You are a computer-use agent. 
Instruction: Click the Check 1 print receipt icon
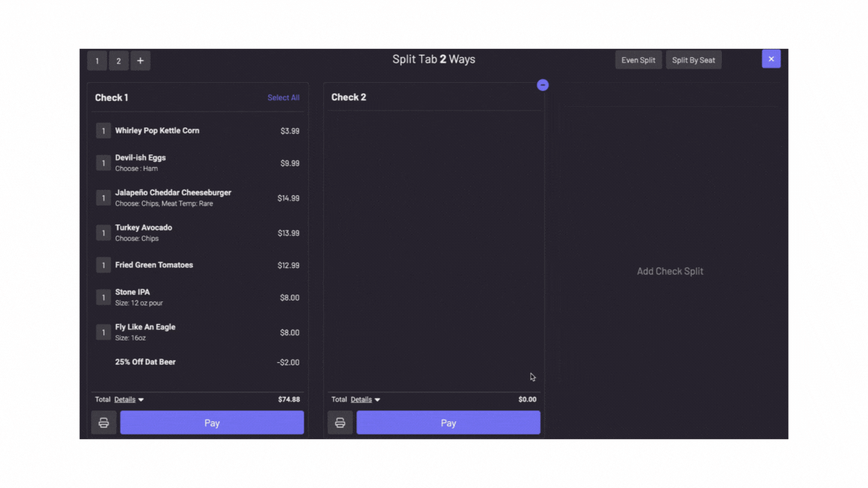(104, 423)
